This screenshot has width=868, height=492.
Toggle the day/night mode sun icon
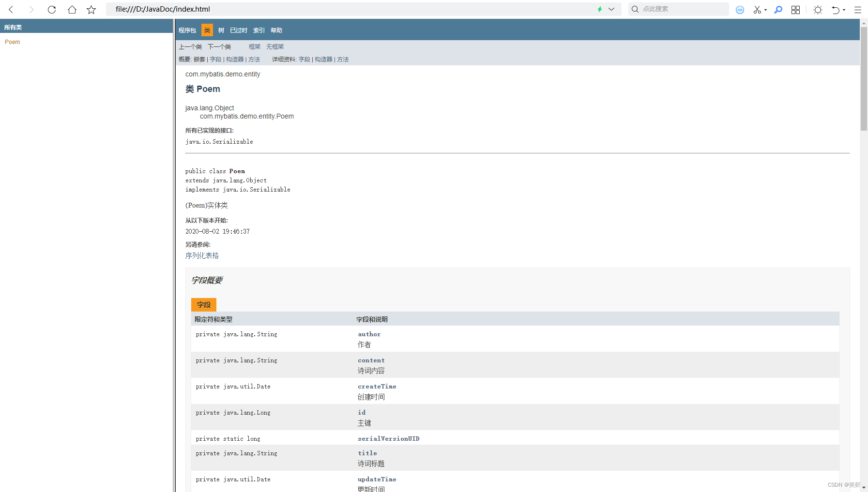tap(818, 9)
